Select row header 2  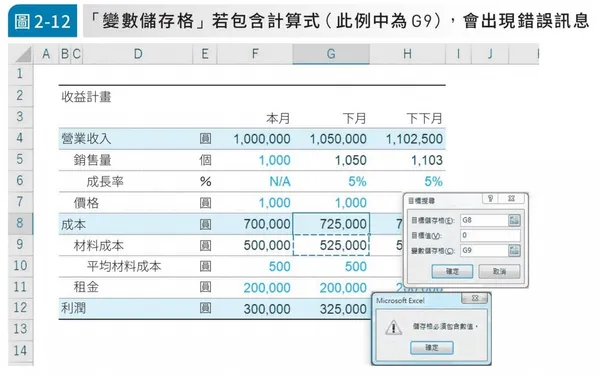[20, 95]
